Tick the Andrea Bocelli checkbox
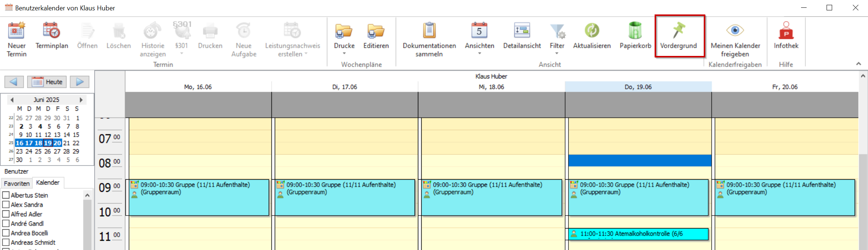The image size is (868, 250). (6, 233)
